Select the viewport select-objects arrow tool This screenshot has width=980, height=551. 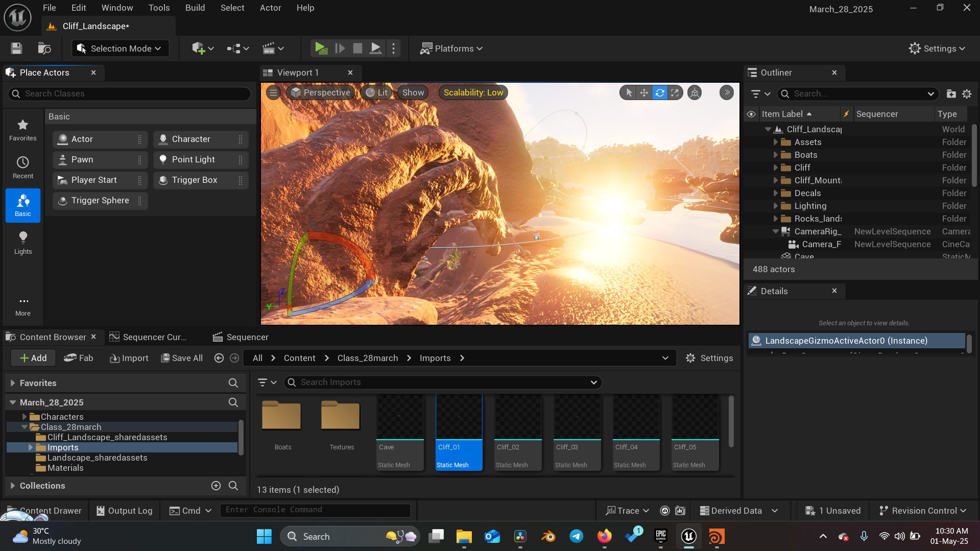[629, 92]
